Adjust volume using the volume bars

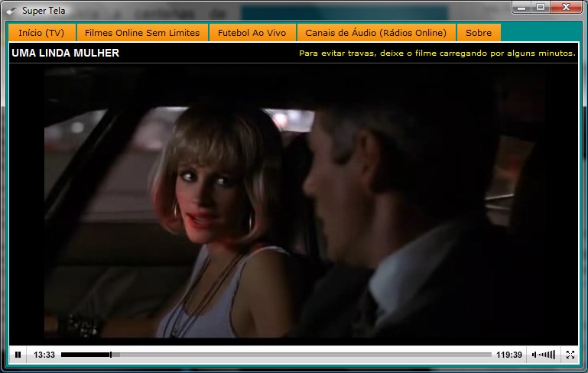click(547, 355)
